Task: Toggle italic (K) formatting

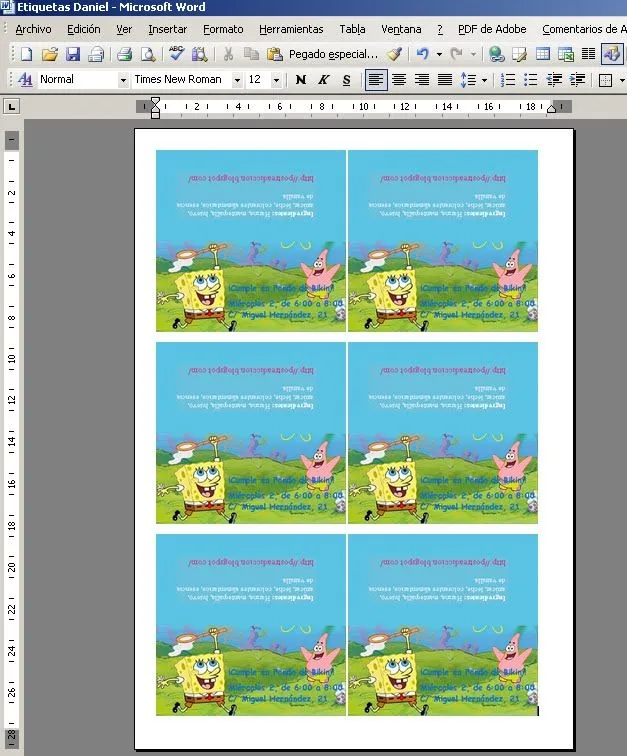Action: coord(324,80)
